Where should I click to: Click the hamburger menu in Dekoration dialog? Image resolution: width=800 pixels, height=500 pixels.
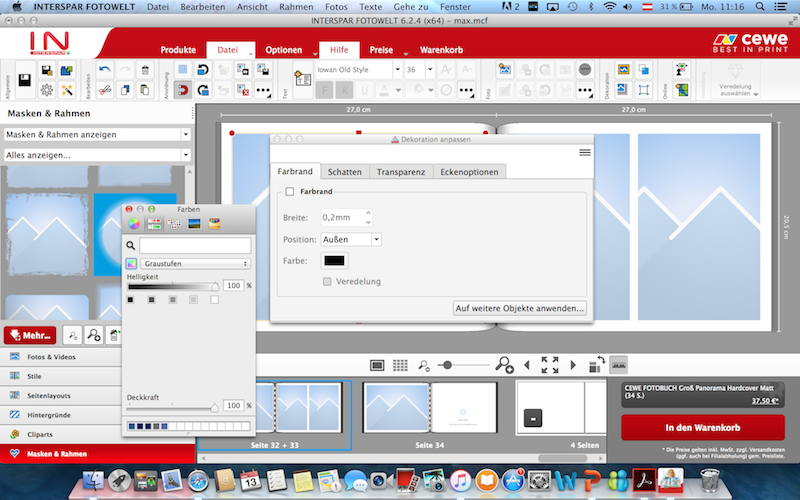pyautogui.click(x=585, y=152)
